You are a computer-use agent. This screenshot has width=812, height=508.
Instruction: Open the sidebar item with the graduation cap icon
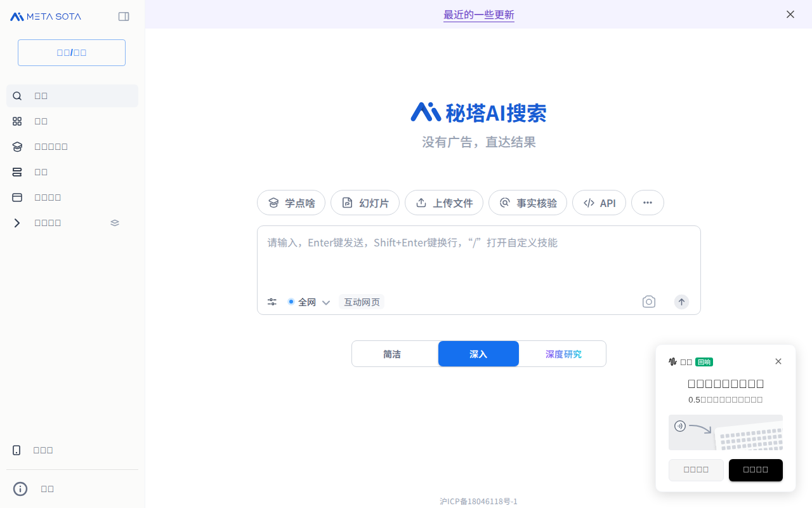(72, 147)
